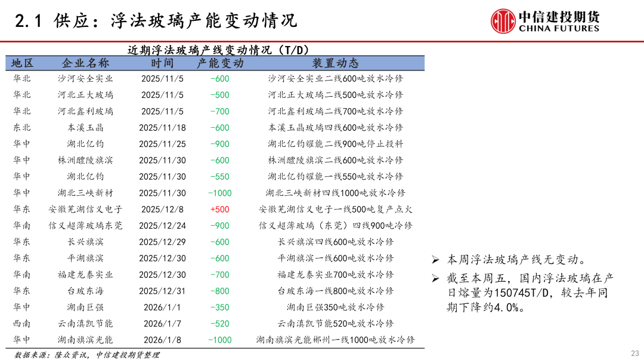Click the -800 capacity value
644x363 pixels.
(219, 291)
